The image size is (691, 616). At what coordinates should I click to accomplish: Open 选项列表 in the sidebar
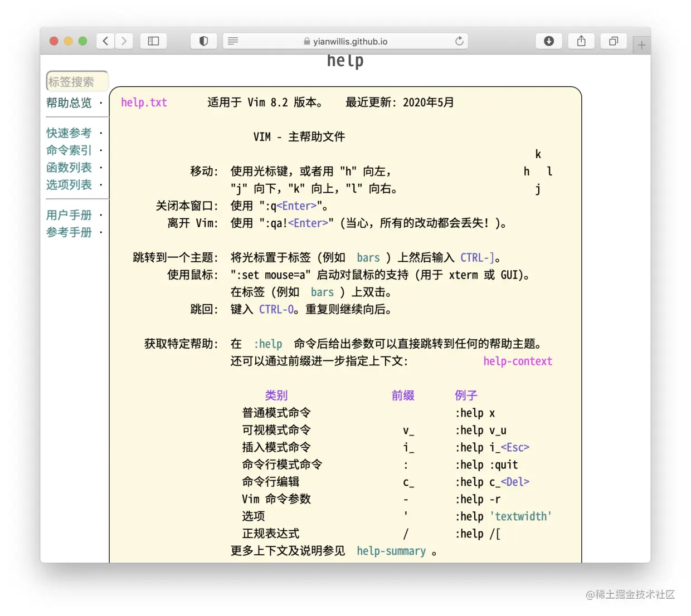[x=69, y=185]
